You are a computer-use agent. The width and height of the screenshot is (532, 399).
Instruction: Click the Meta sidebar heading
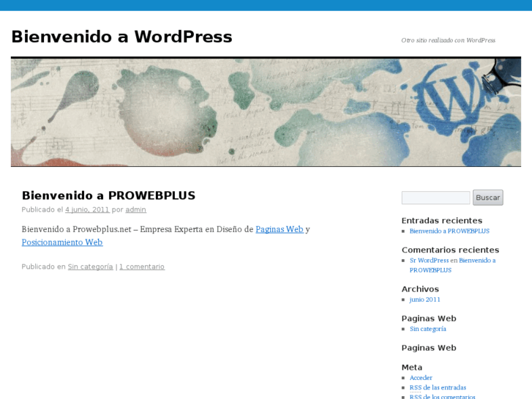point(412,368)
